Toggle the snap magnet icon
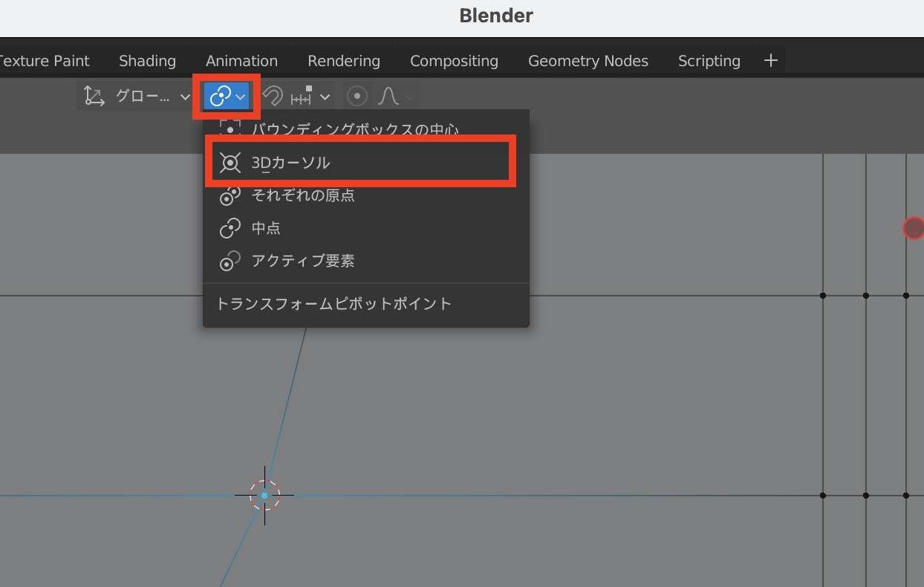This screenshot has width=924, height=587. [273, 97]
